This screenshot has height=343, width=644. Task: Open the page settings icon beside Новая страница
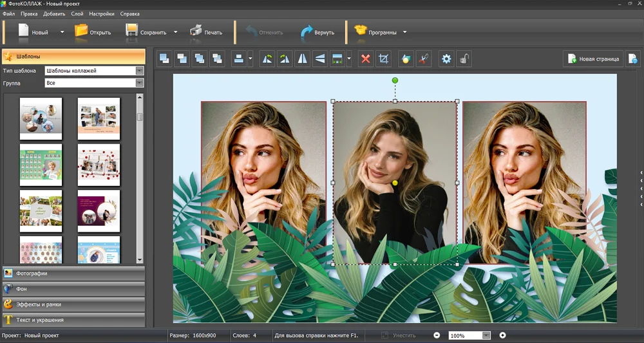click(x=633, y=59)
